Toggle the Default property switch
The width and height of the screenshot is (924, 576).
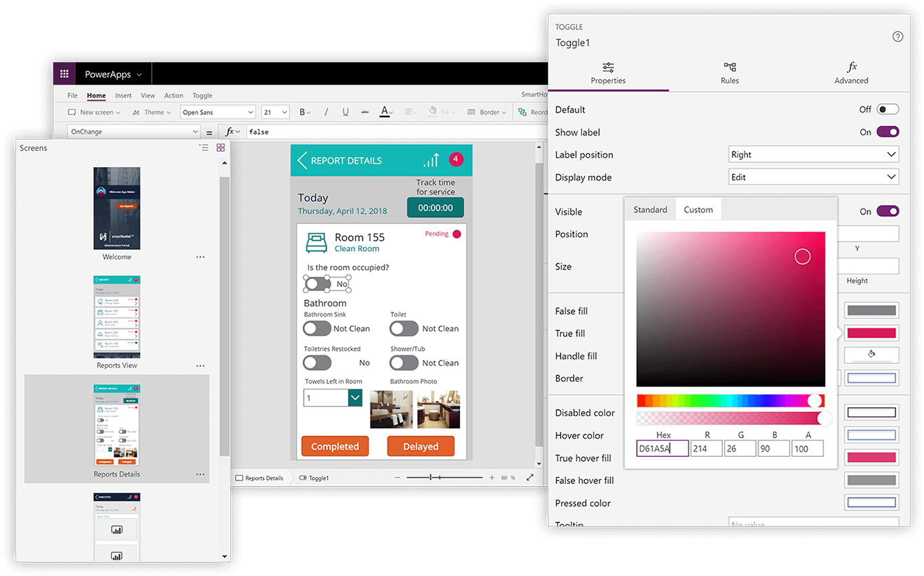pyautogui.click(x=887, y=110)
